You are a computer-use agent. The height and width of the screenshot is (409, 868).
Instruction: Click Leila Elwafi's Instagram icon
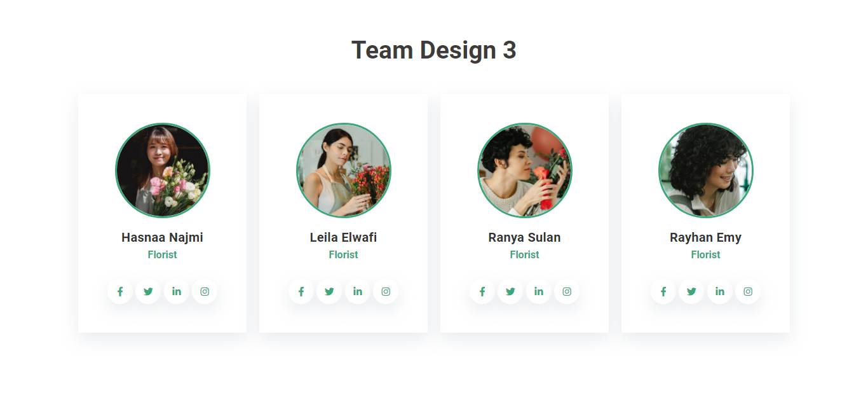click(x=386, y=292)
